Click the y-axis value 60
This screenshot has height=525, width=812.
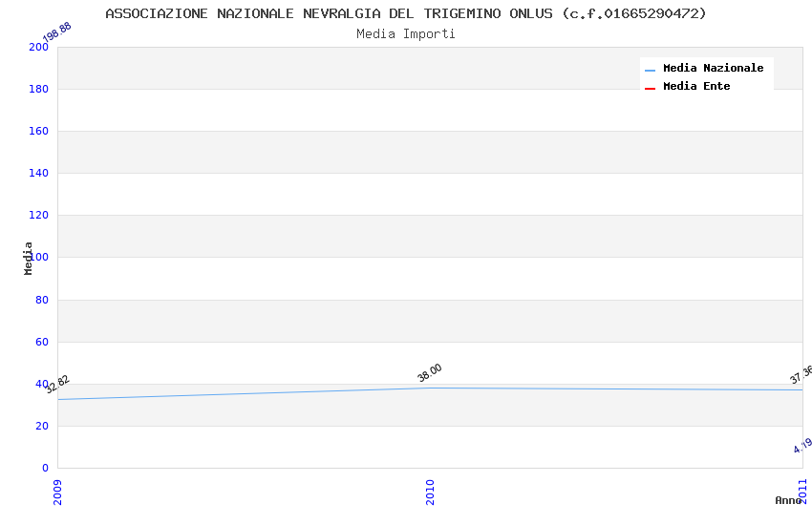(42, 342)
